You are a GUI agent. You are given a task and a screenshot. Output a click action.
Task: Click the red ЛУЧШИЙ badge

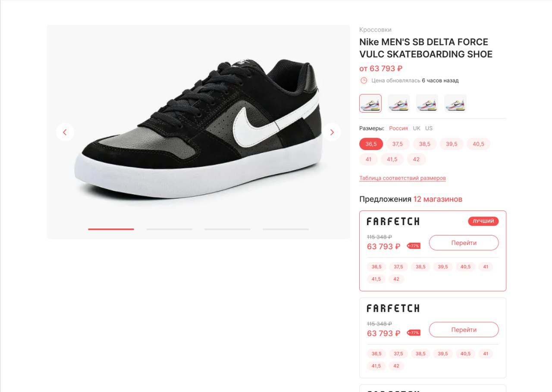(483, 221)
